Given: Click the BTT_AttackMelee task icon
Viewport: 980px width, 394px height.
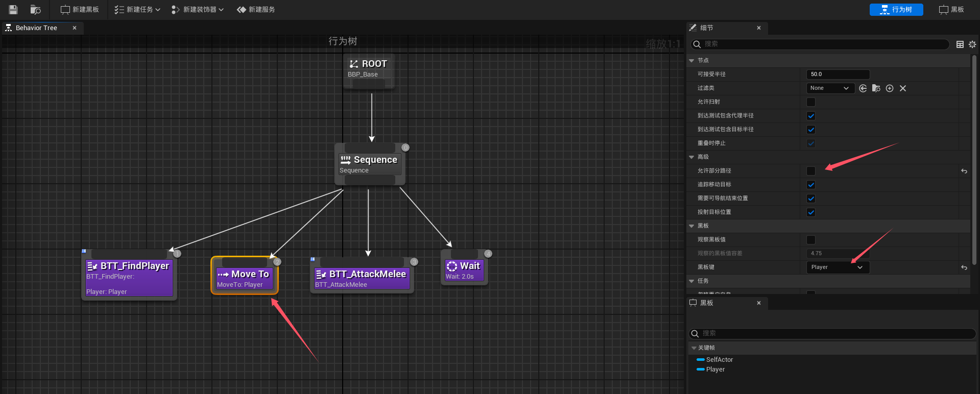Looking at the screenshot, I should point(321,275).
